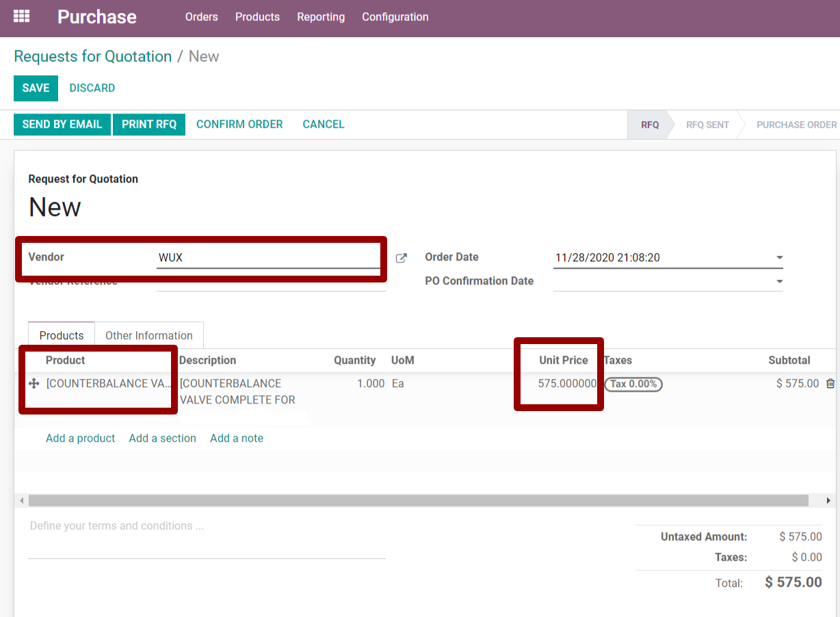This screenshot has height=617, width=840.
Task: Open the Orders menu
Action: [x=201, y=17]
